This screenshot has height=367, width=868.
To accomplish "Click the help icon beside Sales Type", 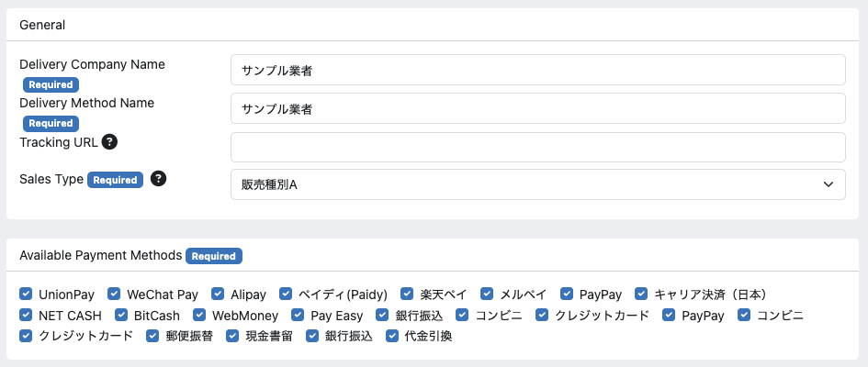I will [158, 179].
